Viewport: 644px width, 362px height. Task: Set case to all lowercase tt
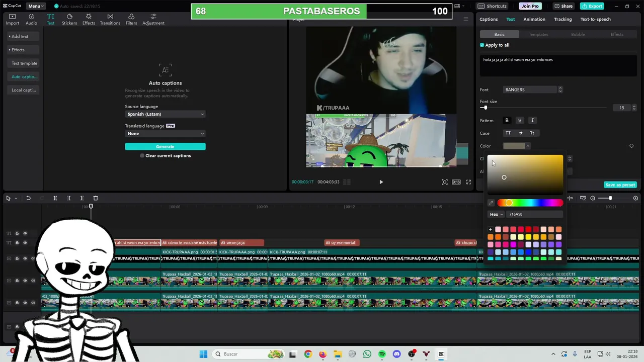521,133
